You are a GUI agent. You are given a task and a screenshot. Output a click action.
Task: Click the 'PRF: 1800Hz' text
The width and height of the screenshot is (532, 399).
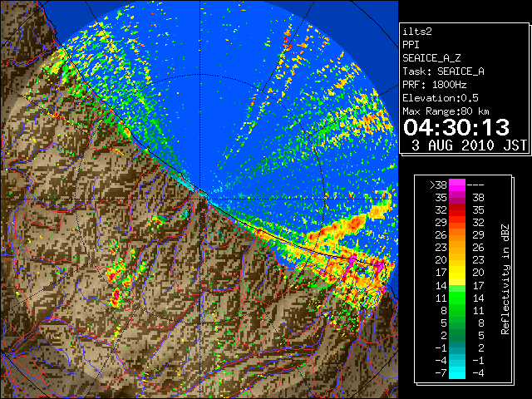(435, 85)
